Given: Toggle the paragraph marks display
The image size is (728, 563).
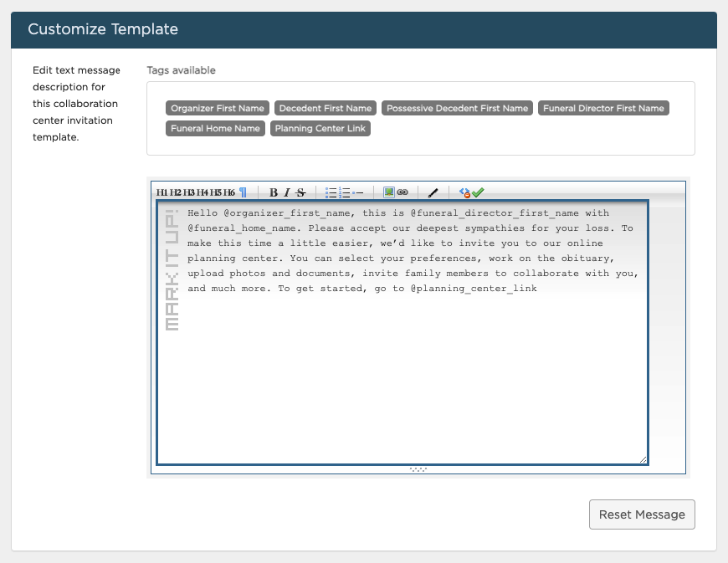Looking at the screenshot, I should (x=243, y=192).
